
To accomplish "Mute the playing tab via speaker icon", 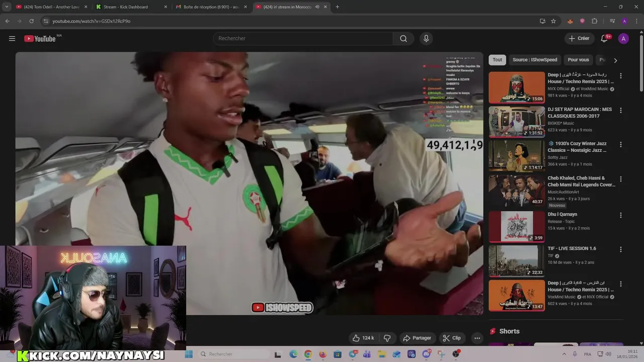I will click(317, 7).
